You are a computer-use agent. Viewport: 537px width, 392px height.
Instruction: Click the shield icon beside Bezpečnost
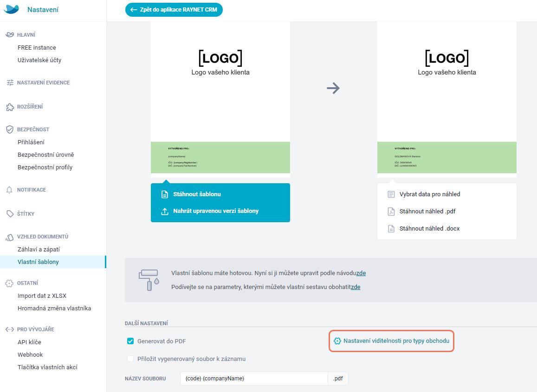tap(10, 129)
